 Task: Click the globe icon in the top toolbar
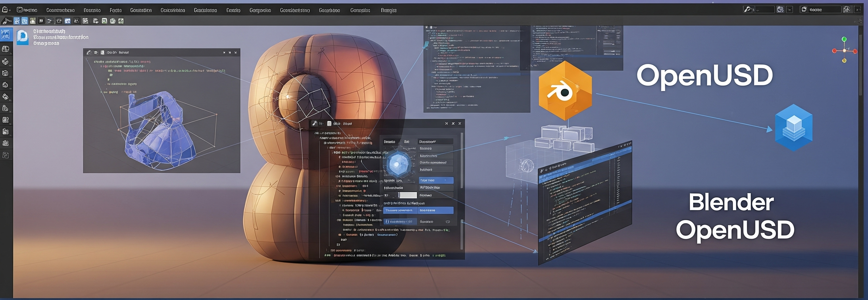(x=113, y=21)
